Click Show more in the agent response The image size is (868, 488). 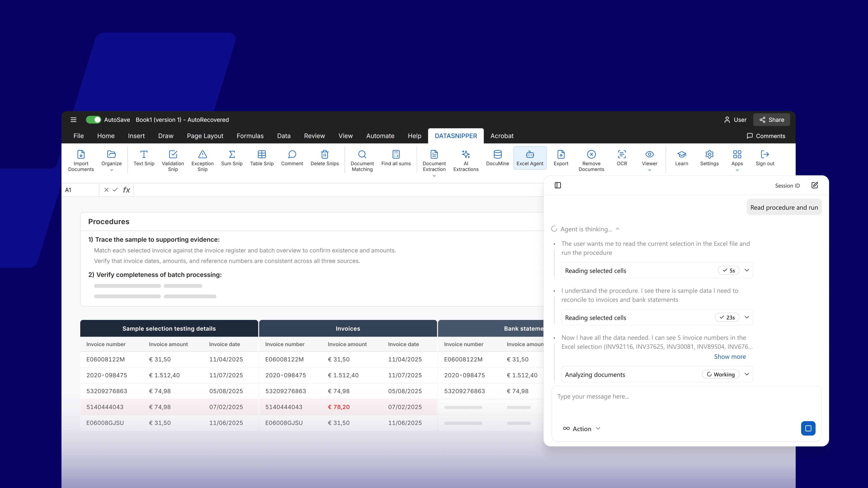tap(729, 356)
